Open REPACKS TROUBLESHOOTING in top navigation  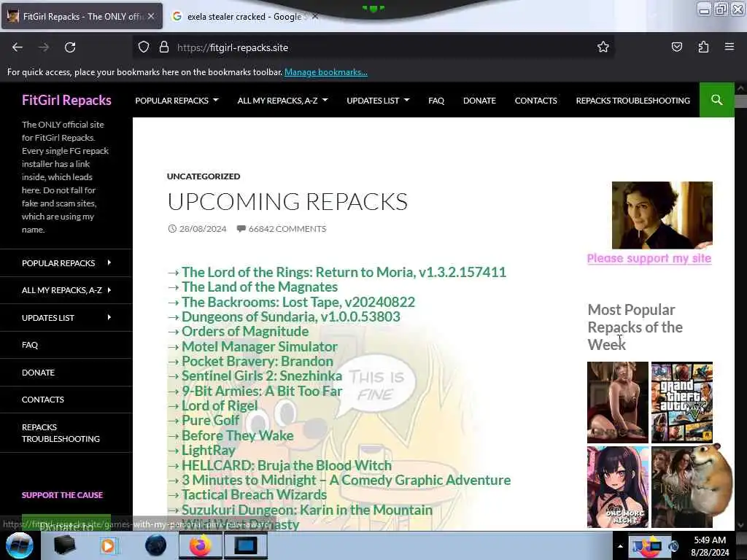632,101
